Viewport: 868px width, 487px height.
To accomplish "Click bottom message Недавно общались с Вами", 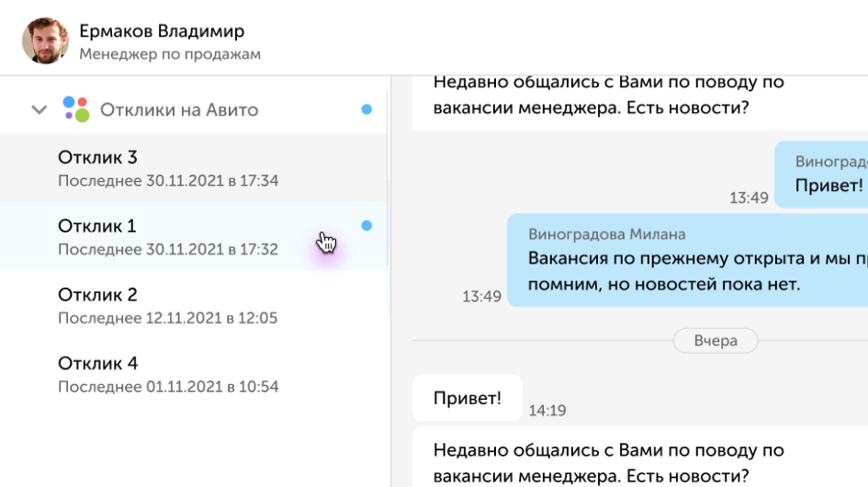I will (640, 457).
